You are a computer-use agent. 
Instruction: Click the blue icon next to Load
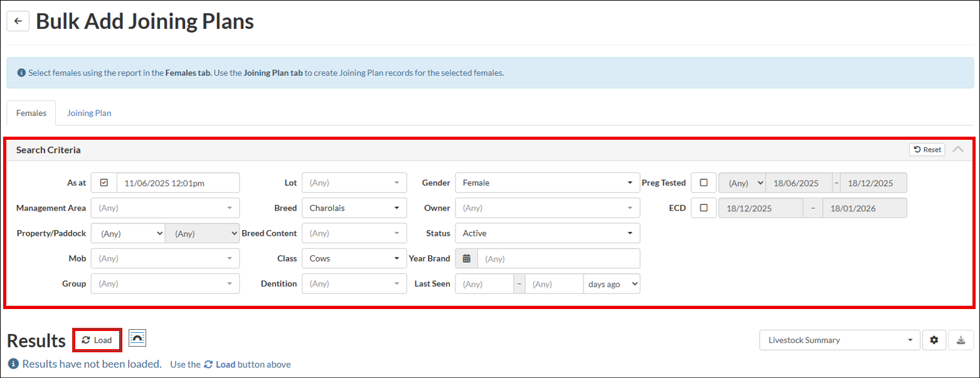[x=137, y=339]
